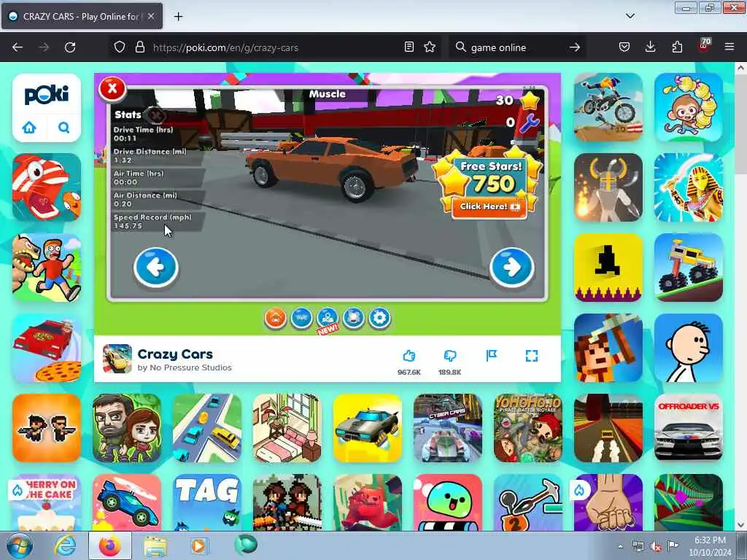Open Save to Pocket icon
The height and width of the screenshot is (560, 747).
(x=624, y=47)
